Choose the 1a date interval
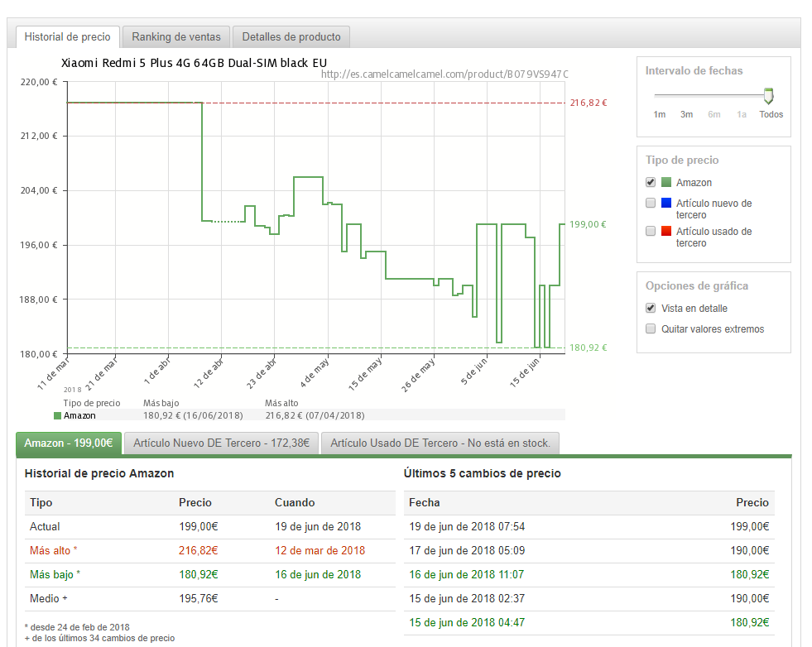 tap(742, 114)
